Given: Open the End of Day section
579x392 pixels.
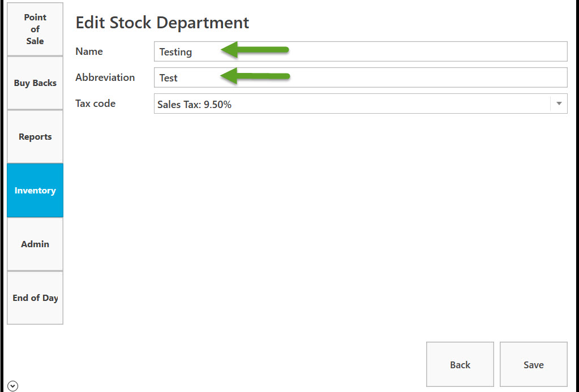Looking at the screenshot, I should tap(35, 298).
